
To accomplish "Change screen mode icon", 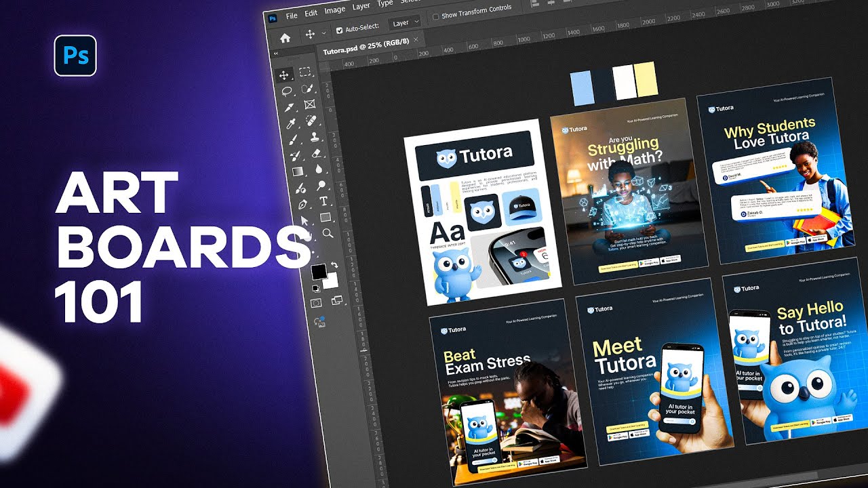I will click(x=337, y=300).
